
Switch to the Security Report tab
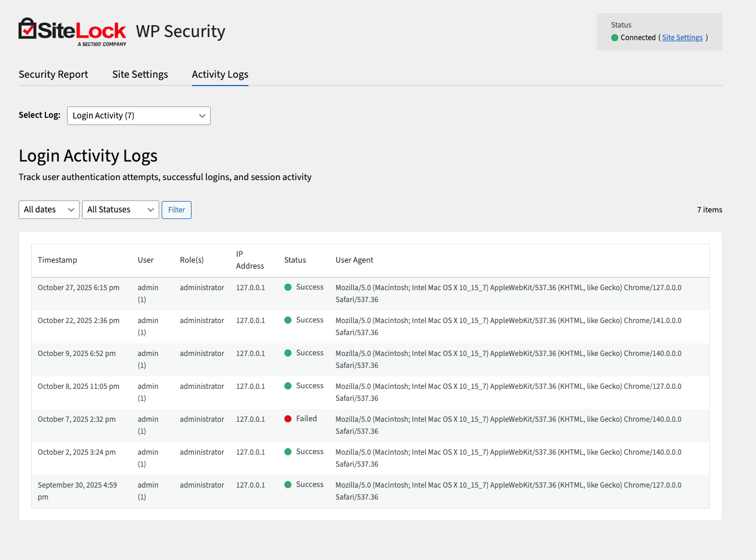pos(53,74)
